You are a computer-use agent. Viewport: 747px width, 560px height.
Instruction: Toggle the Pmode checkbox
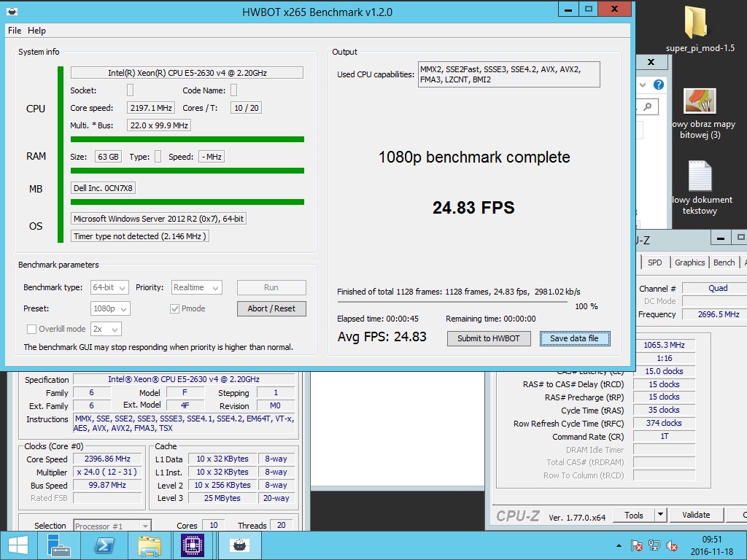tap(175, 308)
